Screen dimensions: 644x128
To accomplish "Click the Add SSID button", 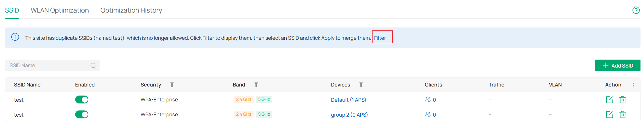I will [x=617, y=65].
